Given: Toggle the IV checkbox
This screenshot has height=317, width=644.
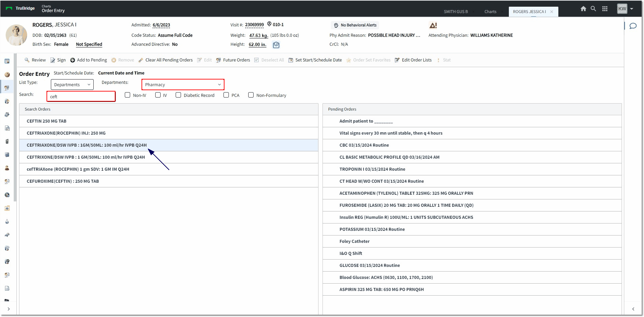Looking at the screenshot, I should pos(158,95).
